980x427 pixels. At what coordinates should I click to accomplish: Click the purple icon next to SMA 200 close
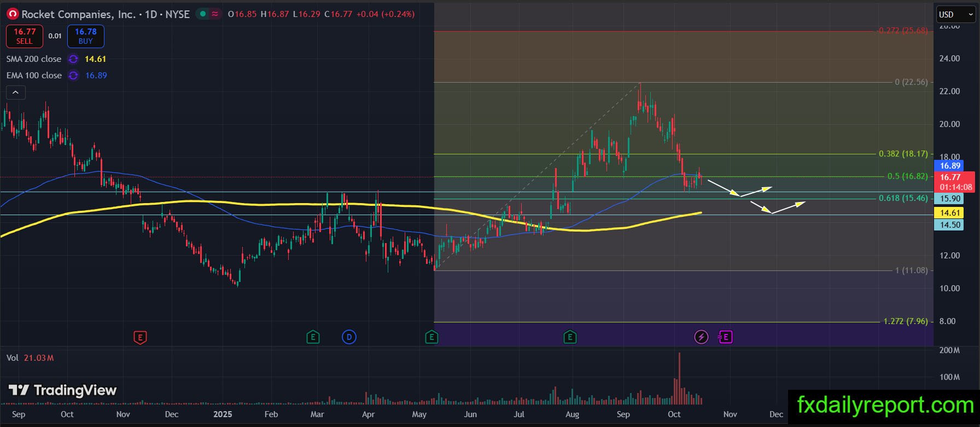coord(73,59)
